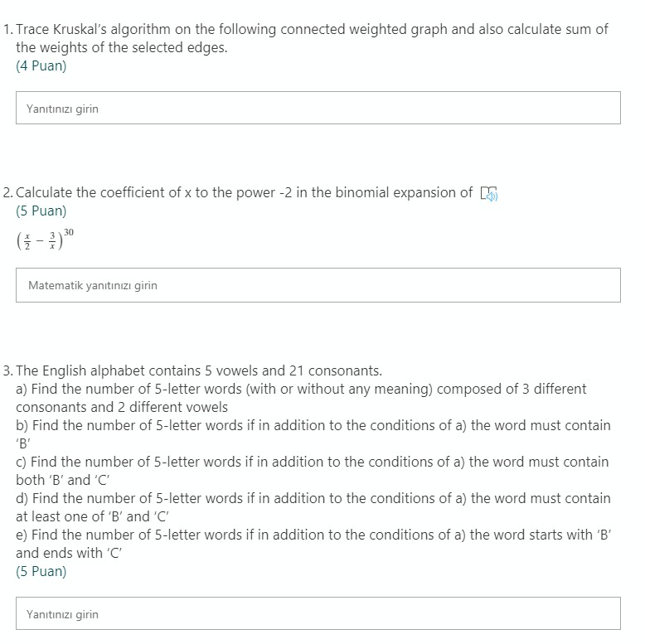Focus the question 1 'Yanıtınızı girin' answer box

click(x=318, y=108)
